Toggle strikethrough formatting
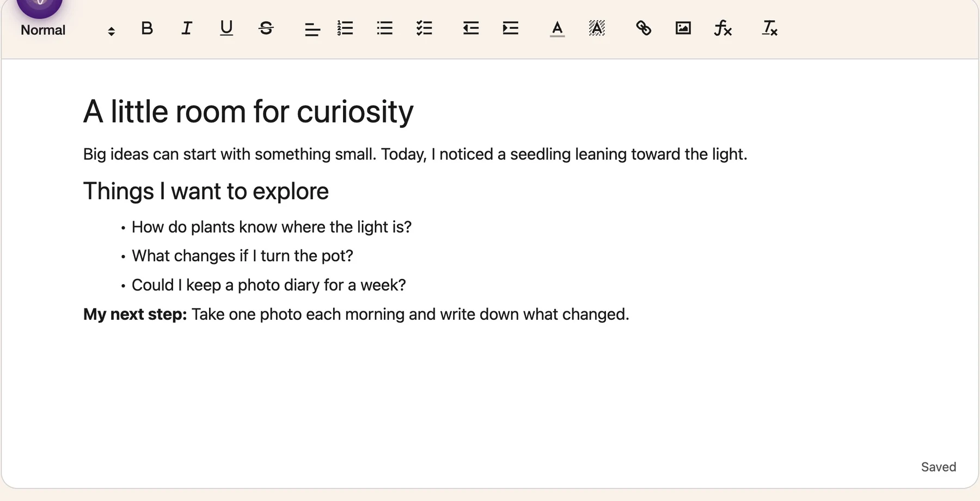980x501 pixels. coord(266,28)
